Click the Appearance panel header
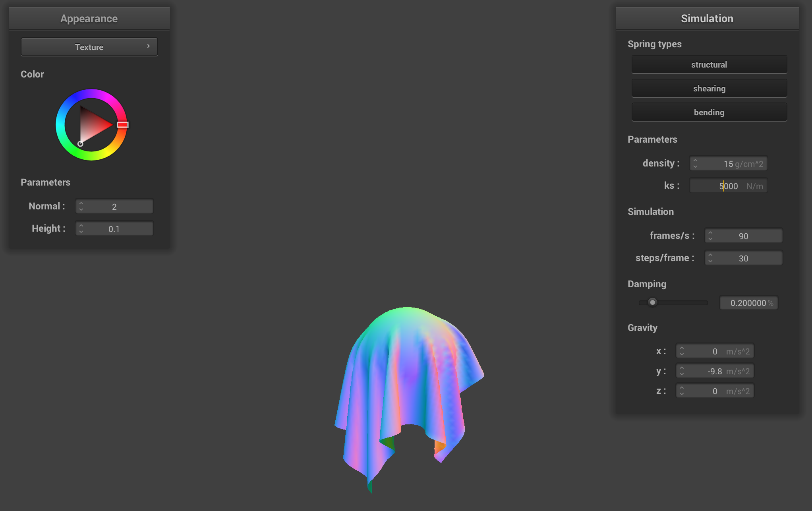Image resolution: width=812 pixels, height=511 pixels. [x=89, y=18]
